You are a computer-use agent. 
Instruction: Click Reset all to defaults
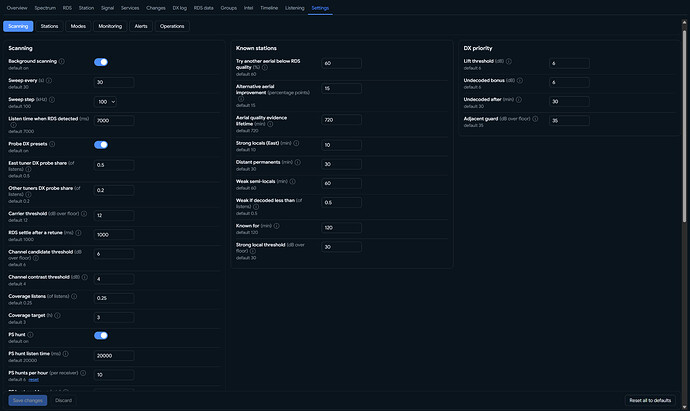pyautogui.click(x=650, y=400)
